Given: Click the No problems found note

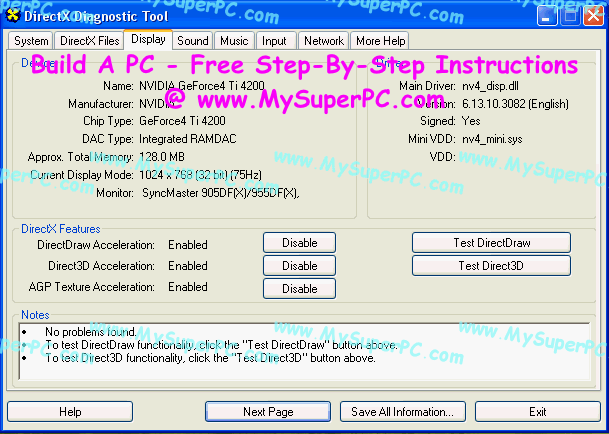Looking at the screenshot, I should click(x=91, y=332).
